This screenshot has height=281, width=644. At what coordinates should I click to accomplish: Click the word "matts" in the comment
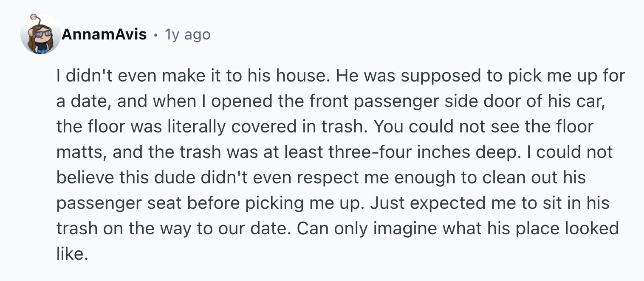click(x=81, y=152)
